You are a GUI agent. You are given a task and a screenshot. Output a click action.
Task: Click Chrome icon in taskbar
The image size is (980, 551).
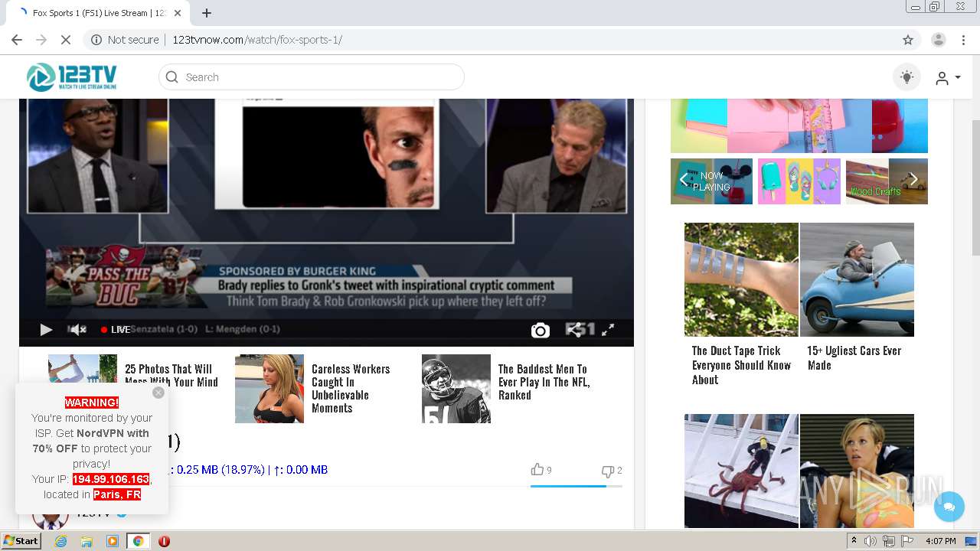pyautogui.click(x=138, y=541)
